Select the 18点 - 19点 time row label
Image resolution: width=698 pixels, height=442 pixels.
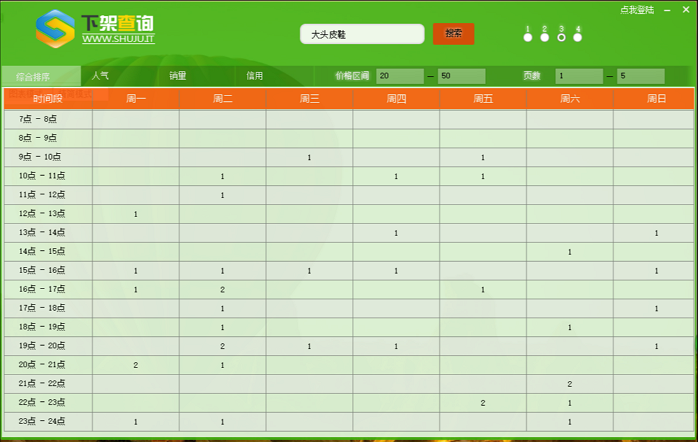click(42, 327)
